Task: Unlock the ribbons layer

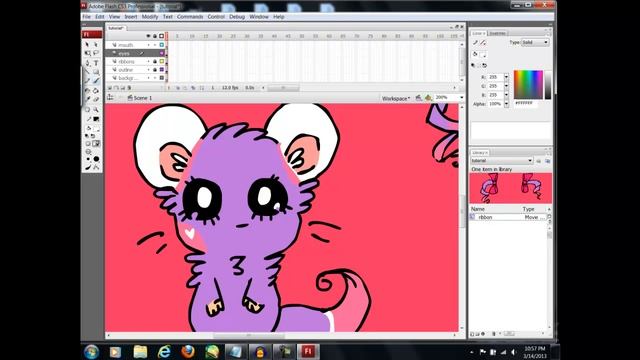Action: [x=155, y=61]
